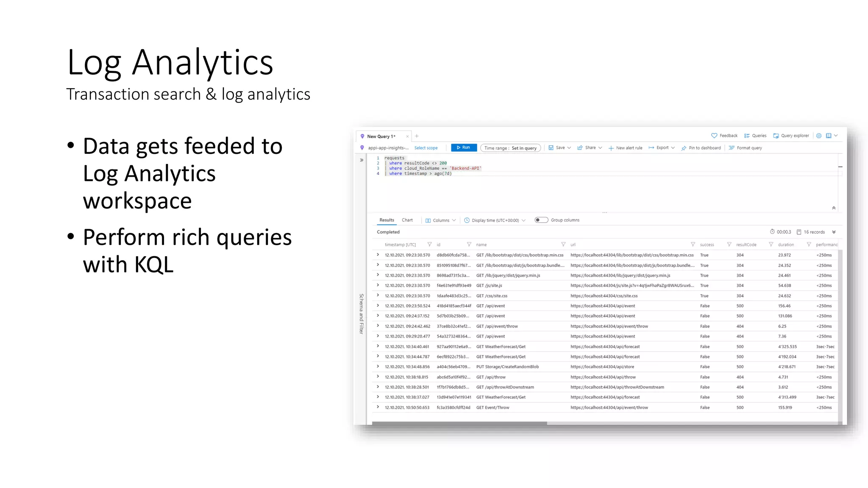Screen dimensions: 868x488
Task: Filter the id column
Action: 469,244
